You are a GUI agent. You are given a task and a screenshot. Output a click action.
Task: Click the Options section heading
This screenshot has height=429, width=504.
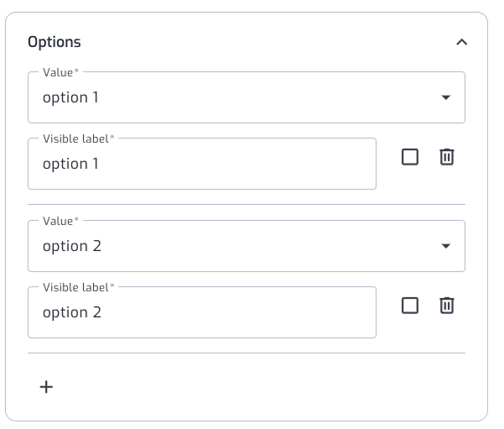(55, 42)
